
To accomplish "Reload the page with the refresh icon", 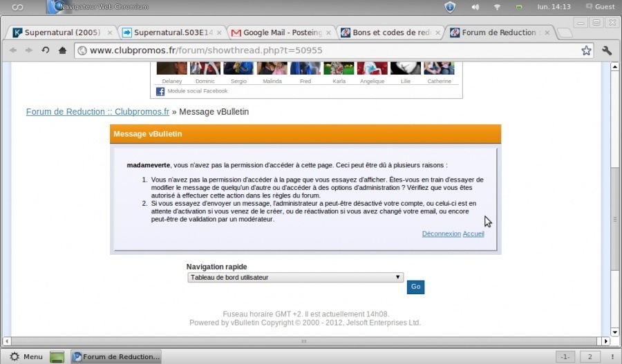I will point(46,50).
